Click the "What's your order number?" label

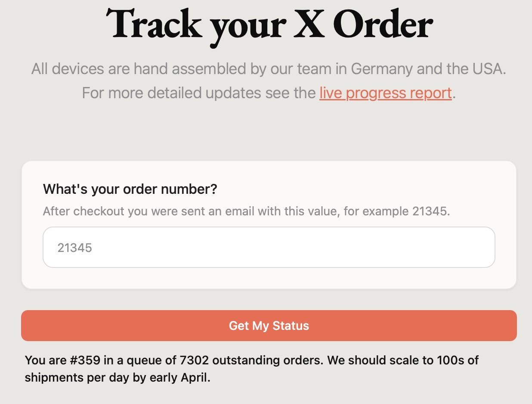[130, 189]
